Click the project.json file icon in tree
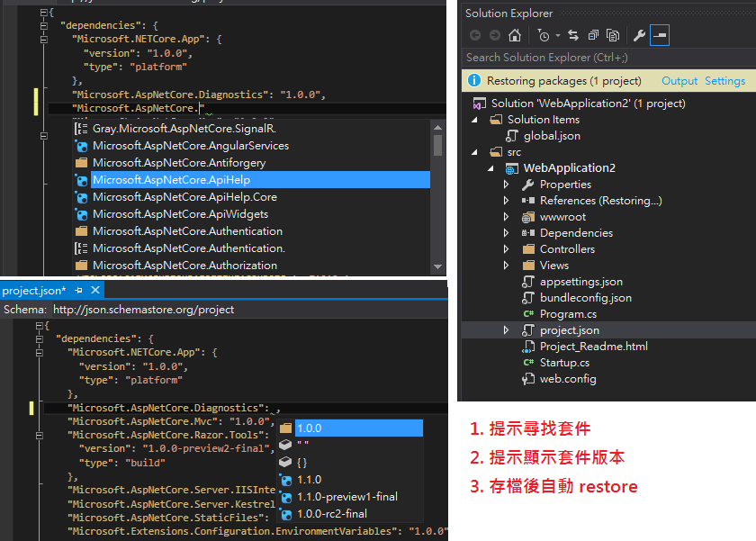Screen dimensions: 756x541 point(528,330)
